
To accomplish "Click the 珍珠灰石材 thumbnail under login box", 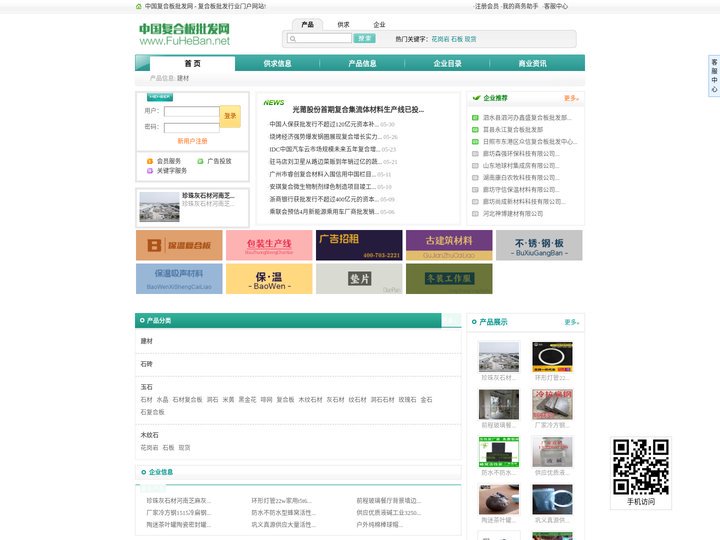I will (x=159, y=207).
